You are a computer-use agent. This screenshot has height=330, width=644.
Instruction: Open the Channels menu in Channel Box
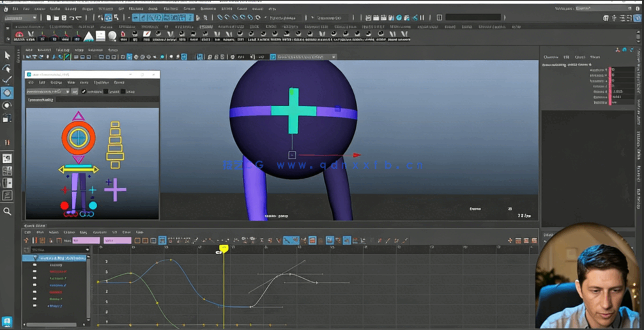[x=550, y=57]
